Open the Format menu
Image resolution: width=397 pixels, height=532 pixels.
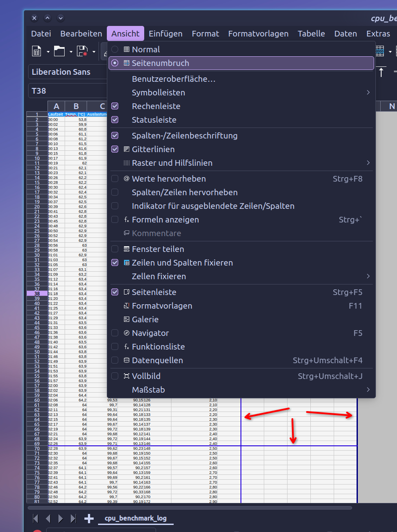205,33
